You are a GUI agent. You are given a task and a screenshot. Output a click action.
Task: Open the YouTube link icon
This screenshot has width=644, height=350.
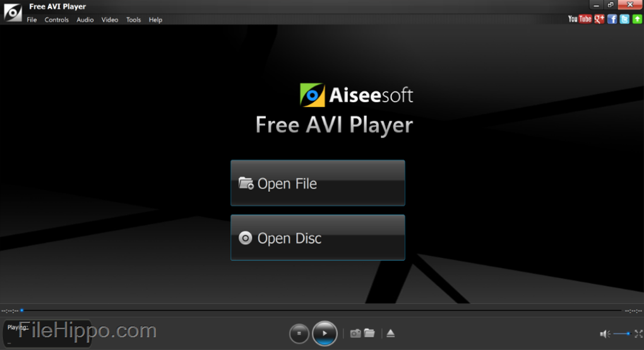click(580, 19)
